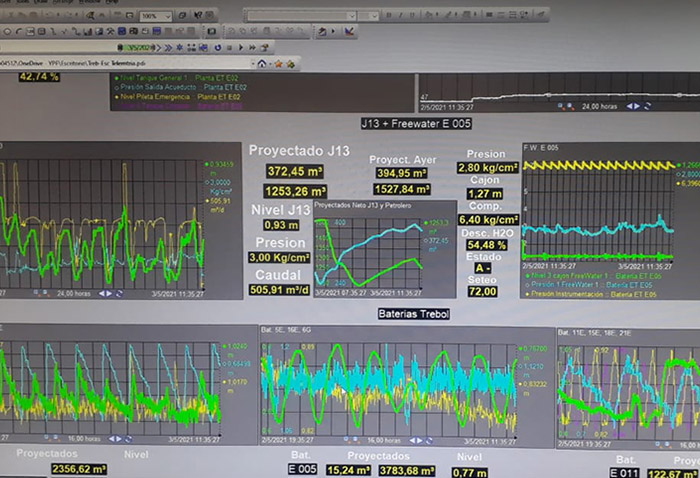
Task: Click left arrow under Bat. 5E, 16E, 6G trend
Action: (412, 441)
